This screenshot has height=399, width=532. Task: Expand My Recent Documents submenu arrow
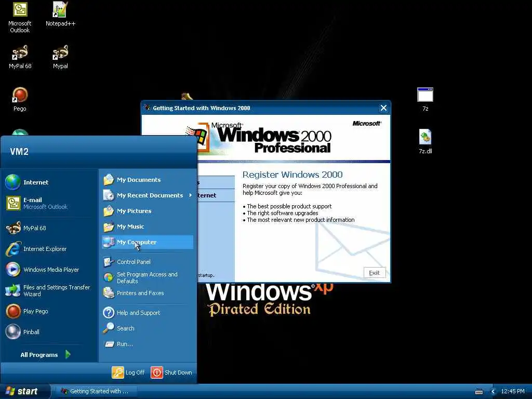[191, 195]
